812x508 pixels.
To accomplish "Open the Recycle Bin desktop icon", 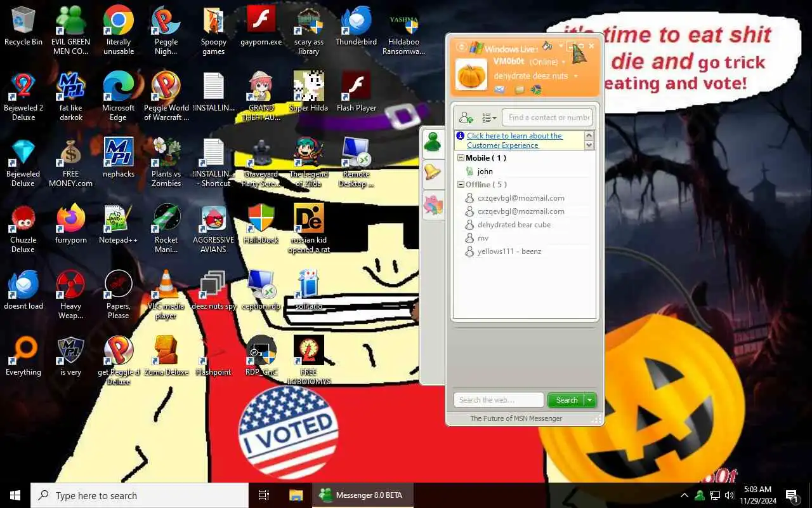I will point(23,26).
